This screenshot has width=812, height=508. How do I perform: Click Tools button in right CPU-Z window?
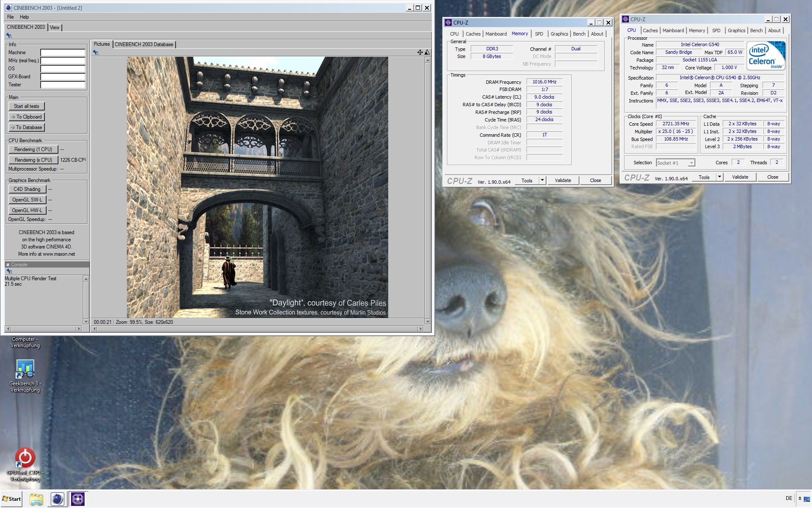(704, 177)
